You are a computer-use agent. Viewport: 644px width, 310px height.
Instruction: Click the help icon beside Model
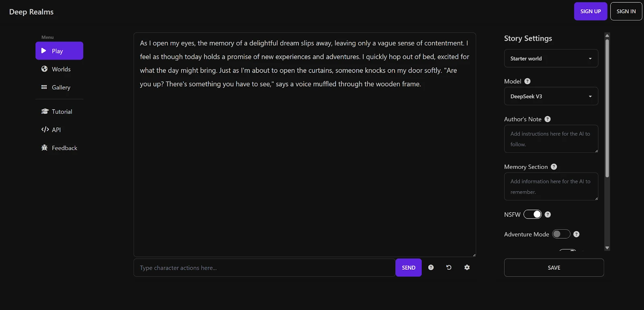(x=527, y=81)
